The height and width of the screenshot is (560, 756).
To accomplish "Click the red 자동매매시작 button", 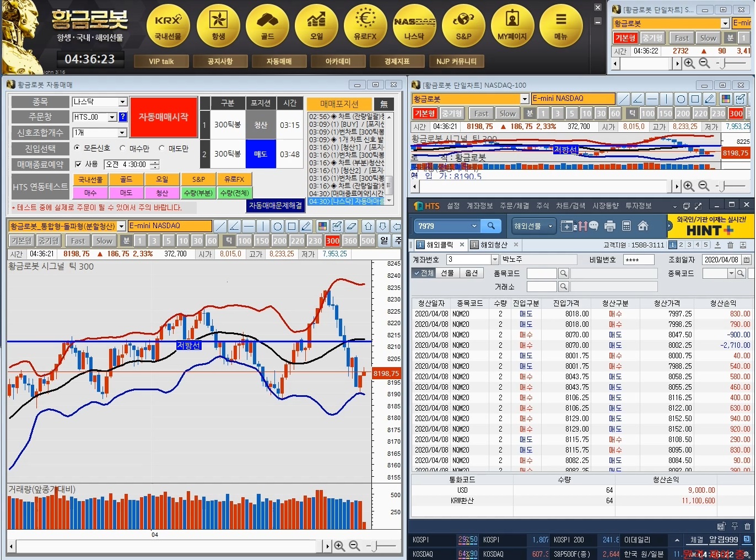I will tap(164, 117).
